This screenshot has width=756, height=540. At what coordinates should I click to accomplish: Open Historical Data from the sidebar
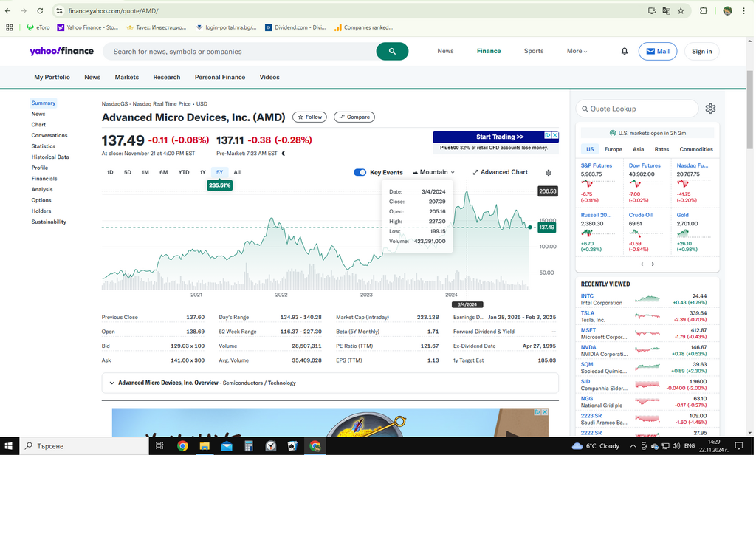click(x=50, y=157)
